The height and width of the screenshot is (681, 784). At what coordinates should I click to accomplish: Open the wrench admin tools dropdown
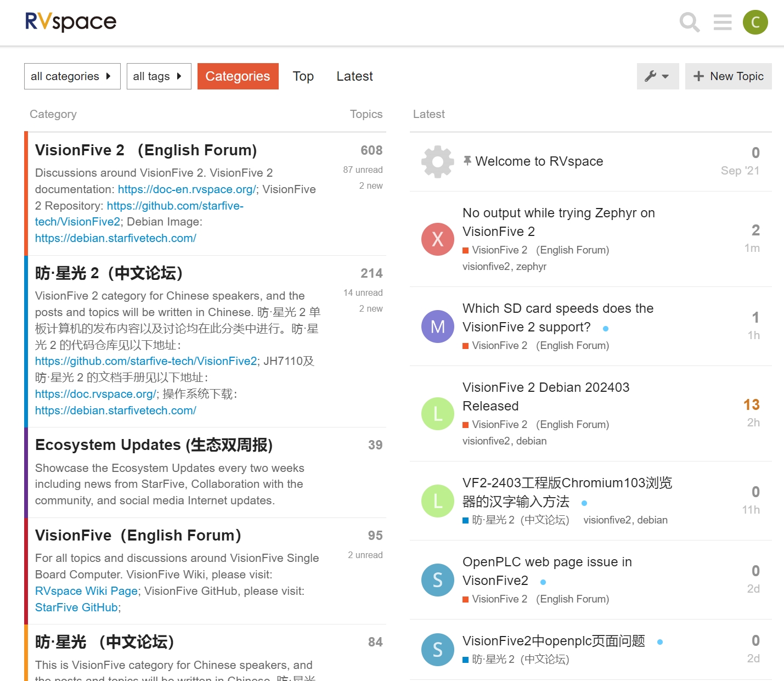click(x=658, y=76)
